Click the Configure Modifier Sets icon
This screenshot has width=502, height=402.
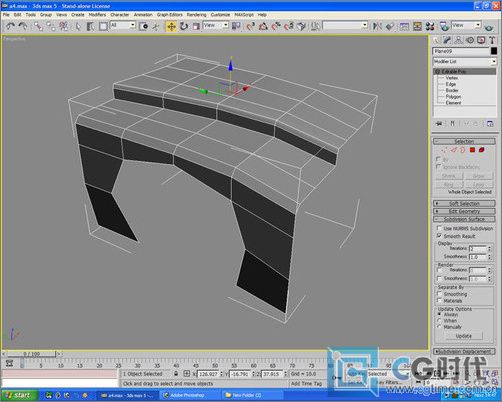point(490,124)
